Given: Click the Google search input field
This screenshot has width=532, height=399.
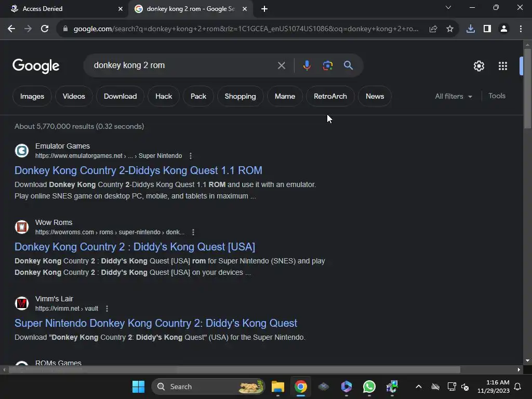Looking at the screenshot, I should pyautogui.click(x=183, y=65).
